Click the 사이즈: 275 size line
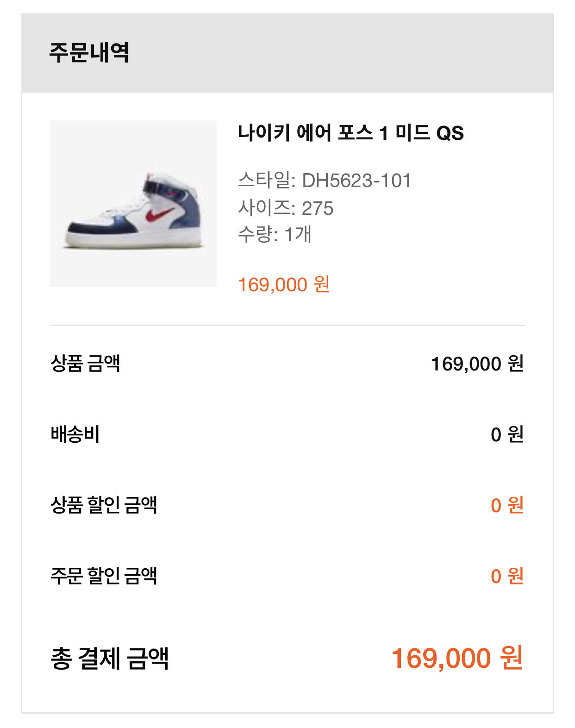This screenshot has width=575, height=728. point(285,208)
